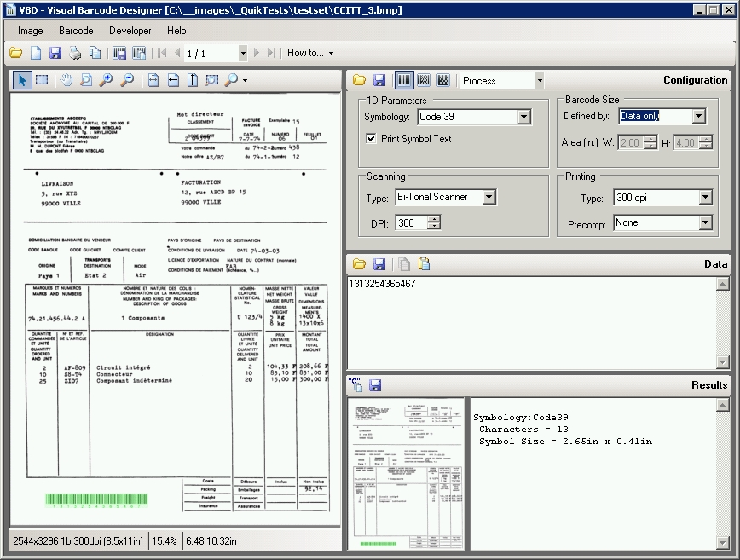The height and width of the screenshot is (560, 740).
Task: Save the results with the disk icon
Action: [375, 385]
